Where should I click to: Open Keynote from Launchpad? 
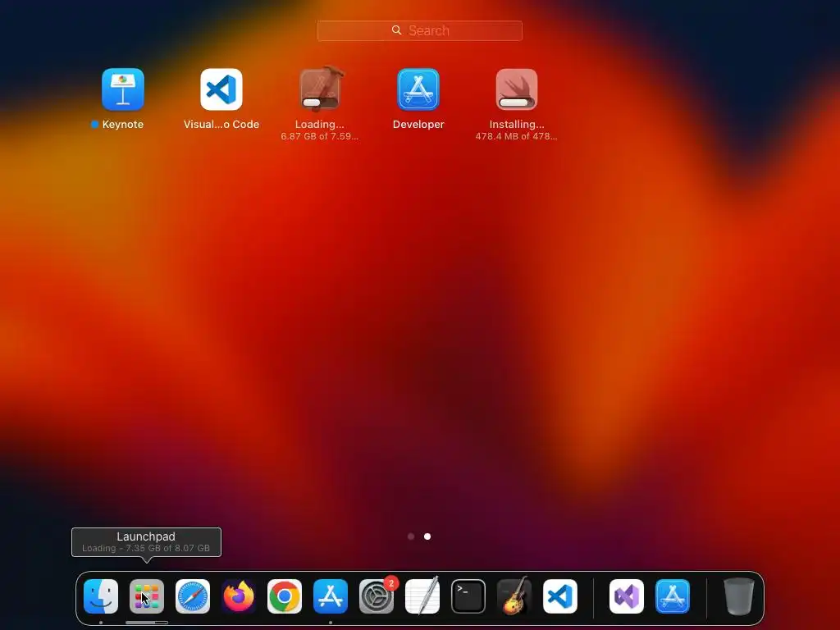[x=123, y=89]
